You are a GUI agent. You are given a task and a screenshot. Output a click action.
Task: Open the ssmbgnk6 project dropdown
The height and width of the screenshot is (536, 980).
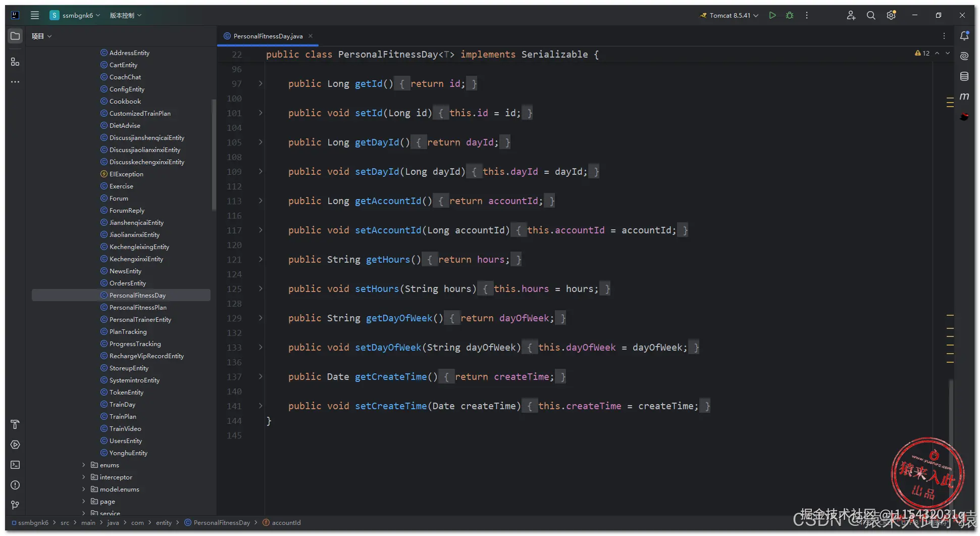click(75, 15)
